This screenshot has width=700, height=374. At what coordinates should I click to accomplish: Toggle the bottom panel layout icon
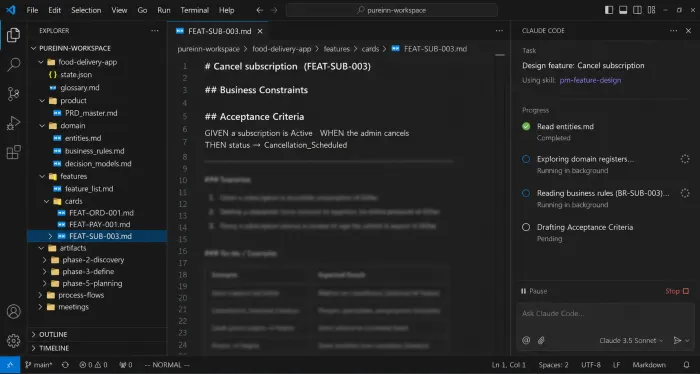pos(623,10)
